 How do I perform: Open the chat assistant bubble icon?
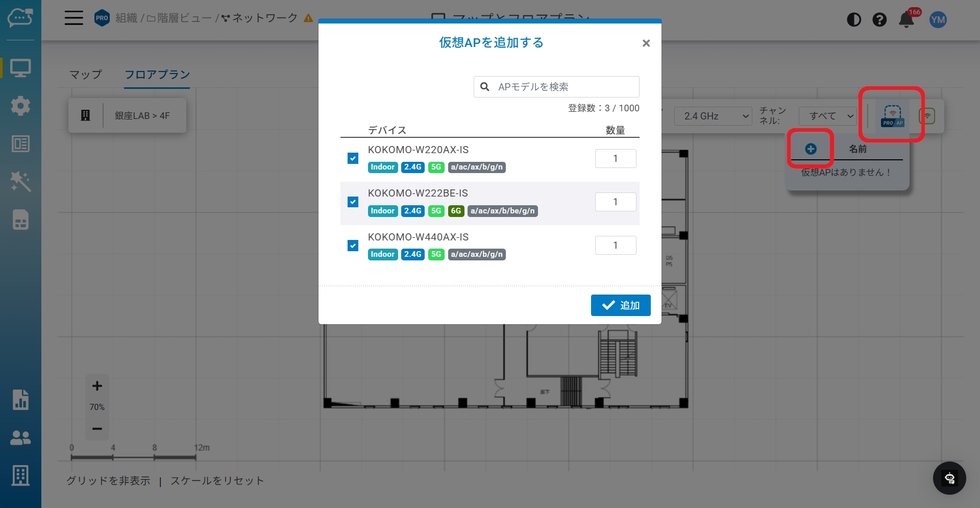click(949, 478)
